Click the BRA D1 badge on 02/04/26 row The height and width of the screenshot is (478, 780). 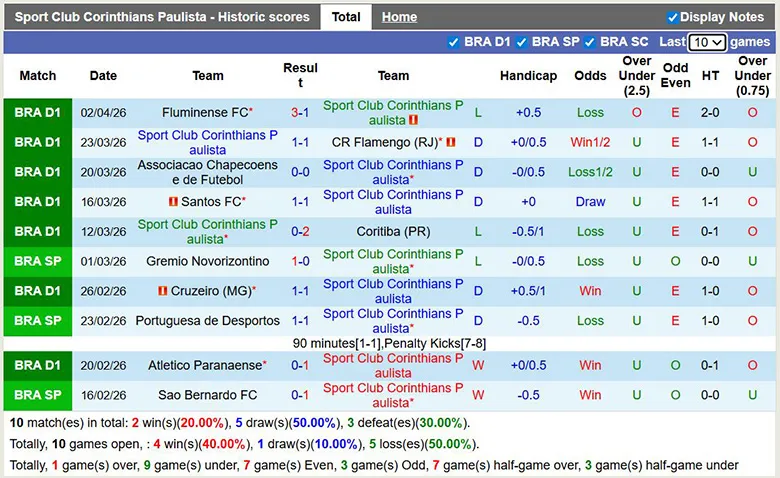[x=38, y=113]
